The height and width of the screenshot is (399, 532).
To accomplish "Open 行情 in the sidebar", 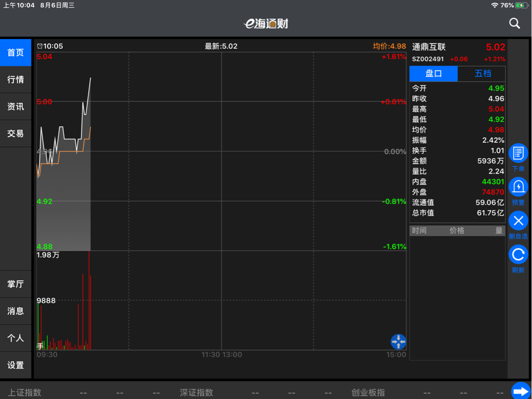I will (16, 79).
